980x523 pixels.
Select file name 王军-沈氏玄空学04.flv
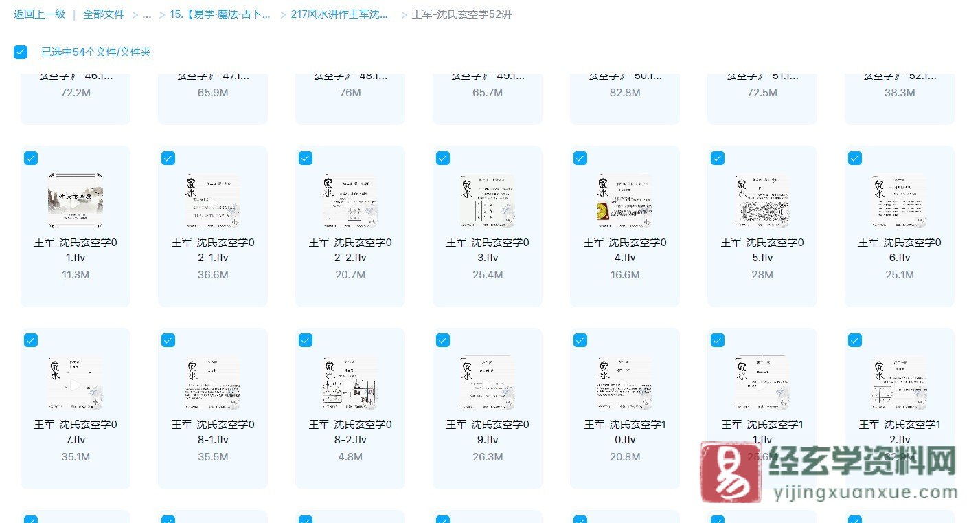coord(625,249)
